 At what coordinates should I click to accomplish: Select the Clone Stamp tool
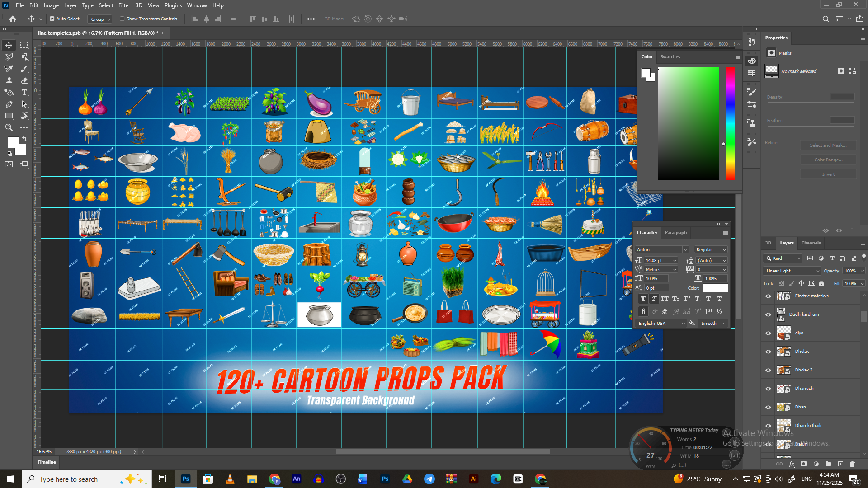9,81
